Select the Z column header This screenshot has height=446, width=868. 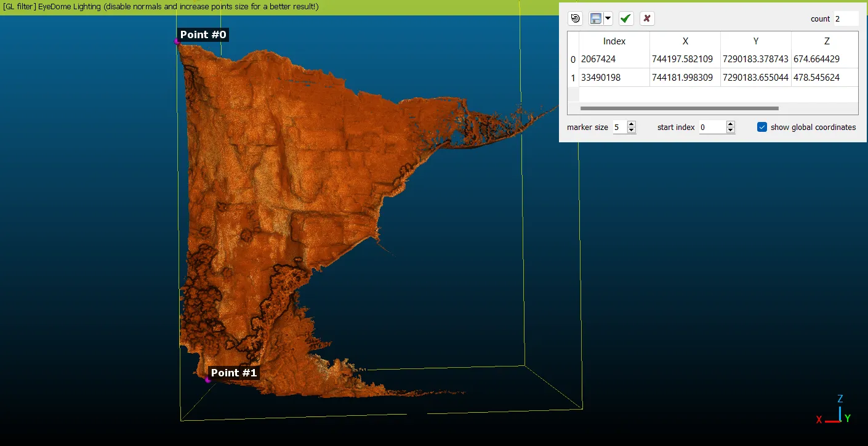click(826, 41)
